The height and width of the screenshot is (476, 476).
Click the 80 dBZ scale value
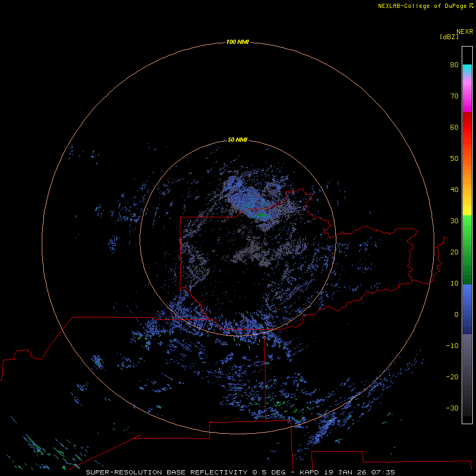pos(454,65)
